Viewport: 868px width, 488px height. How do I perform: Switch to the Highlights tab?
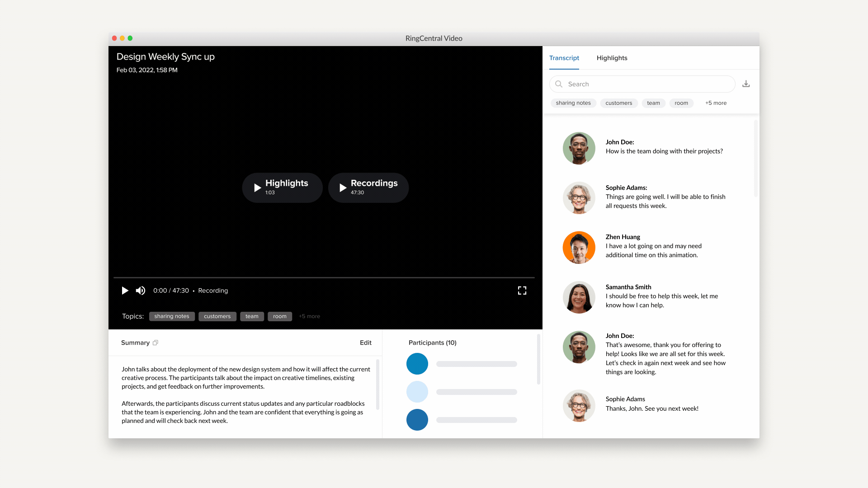pyautogui.click(x=612, y=58)
